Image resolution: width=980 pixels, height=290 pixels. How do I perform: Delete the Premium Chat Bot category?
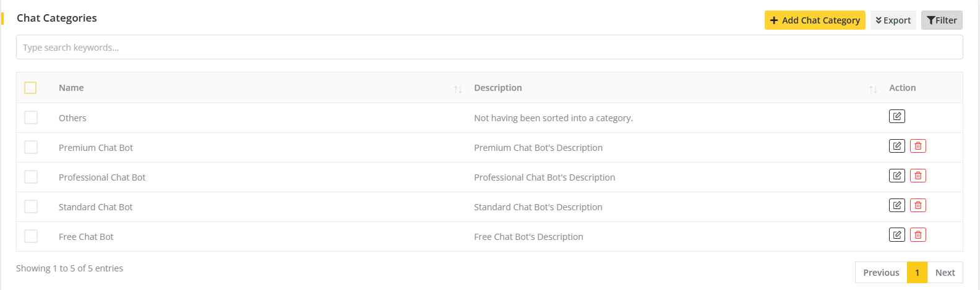coord(918,146)
